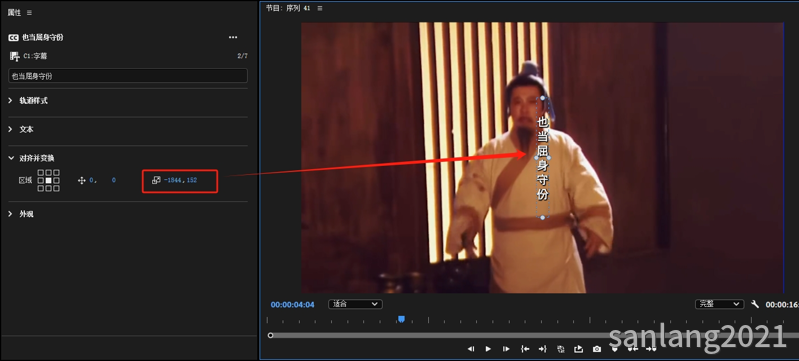Image resolution: width=799 pixels, height=361 pixels.
Task: Open the 节目: 序列 41 panel menu
Action: (320, 8)
